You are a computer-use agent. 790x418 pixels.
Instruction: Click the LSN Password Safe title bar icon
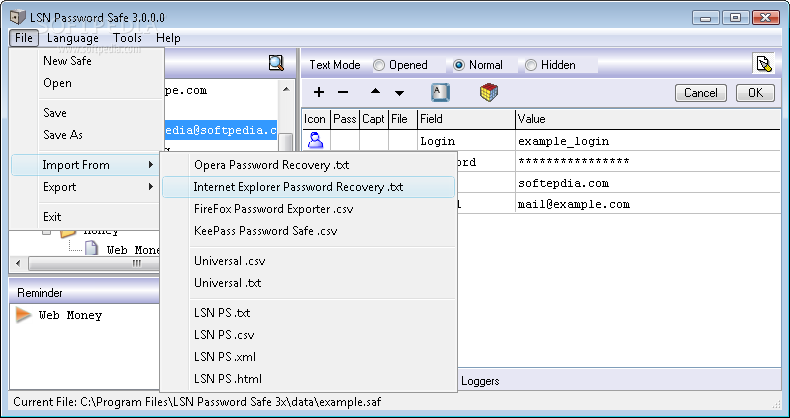[x=18, y=17]
